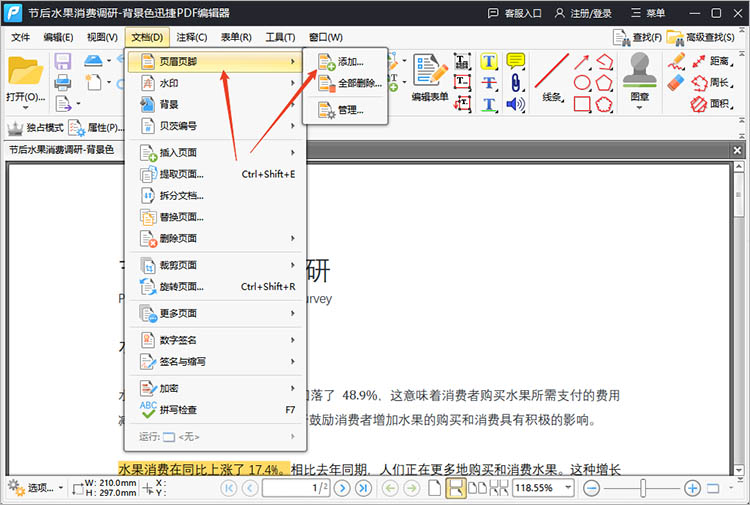The image size is (750, 505).
Task: Select the Edit Form tool
Action: pos(430,78)
